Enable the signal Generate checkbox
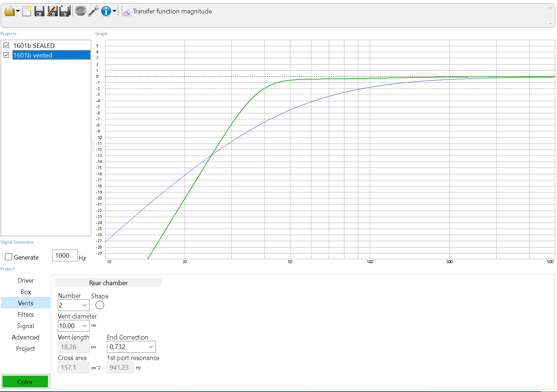557x392 pixels. pyautogui.click(x=9, y=257)
